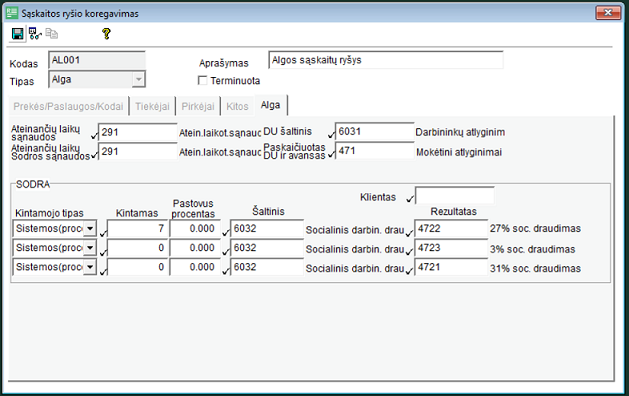This screenshot has height=396, width=629.
Task: Click the Kodas field with AL001
Action: click(97, 60)
